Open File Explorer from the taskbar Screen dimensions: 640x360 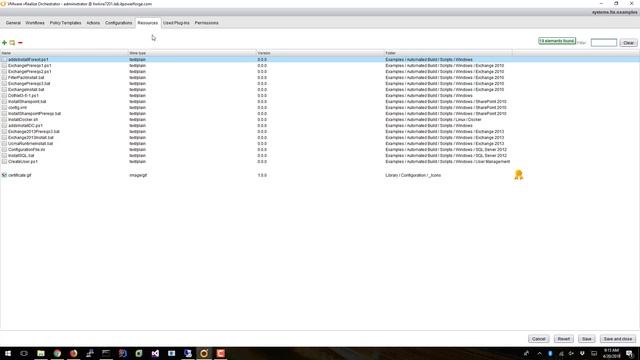(x=41, y=353)
